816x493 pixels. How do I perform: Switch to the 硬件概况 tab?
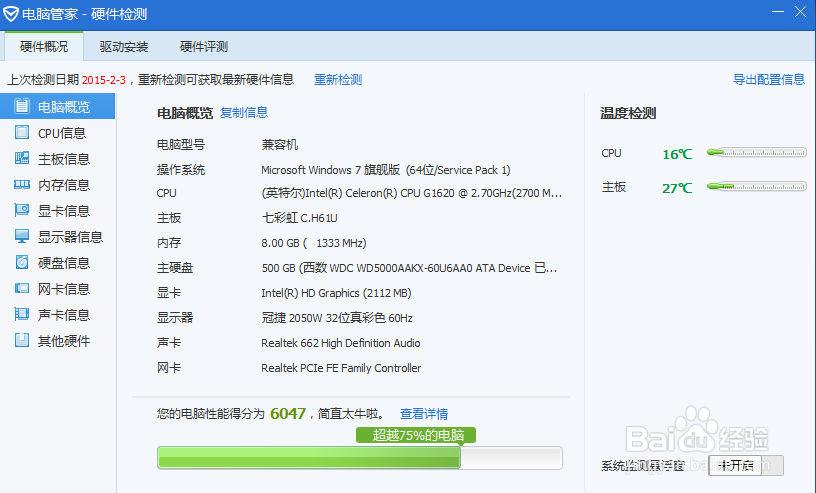(44, 47)
